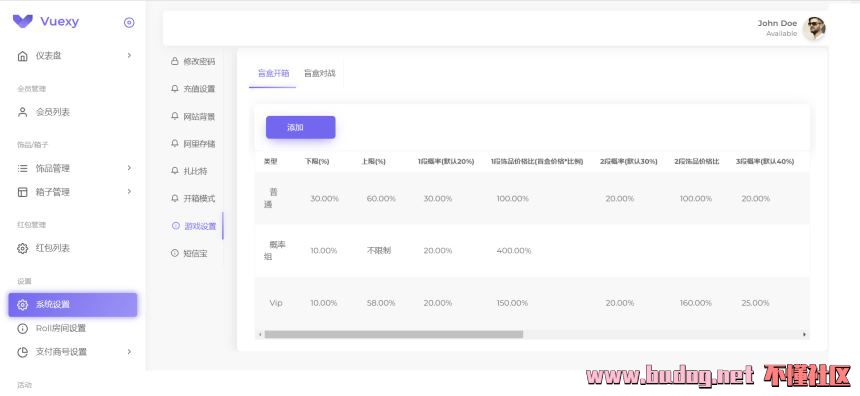Click the John Doe username text
860x396 pixels.
pyautogui.click(x=777, y=23)
